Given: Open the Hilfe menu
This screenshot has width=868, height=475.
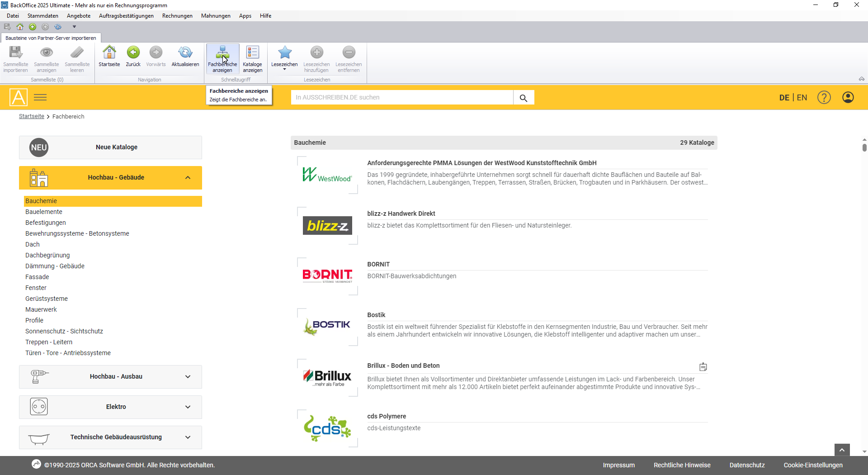Looking at the screenshot, I should (265, 16).
